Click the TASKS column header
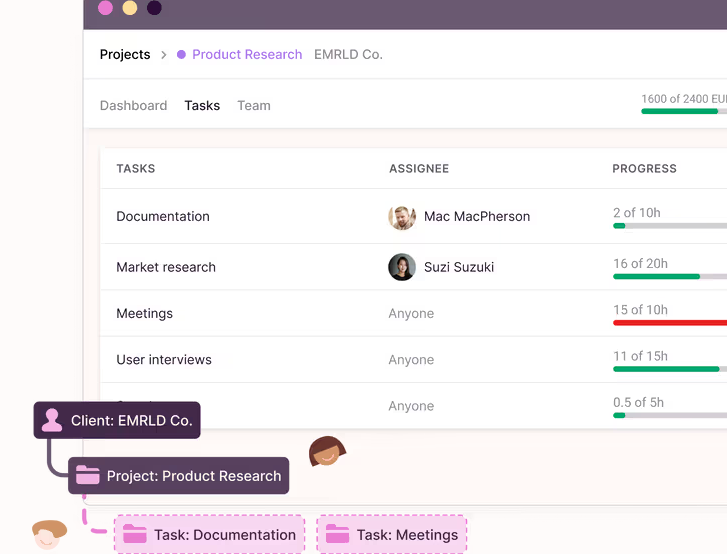727x554 pixels. coord(136,168)
